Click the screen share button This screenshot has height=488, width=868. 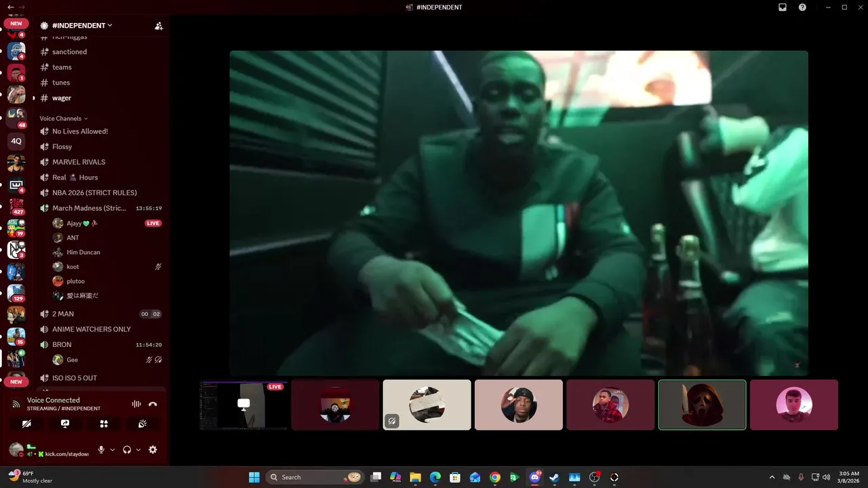coord(65,424)
